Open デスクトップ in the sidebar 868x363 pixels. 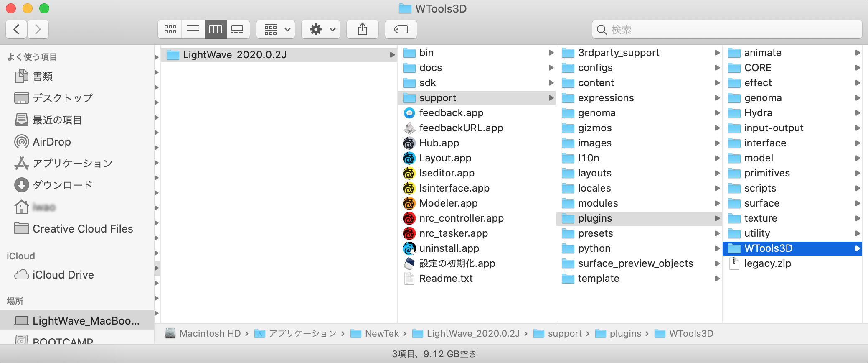pos(53,98)
